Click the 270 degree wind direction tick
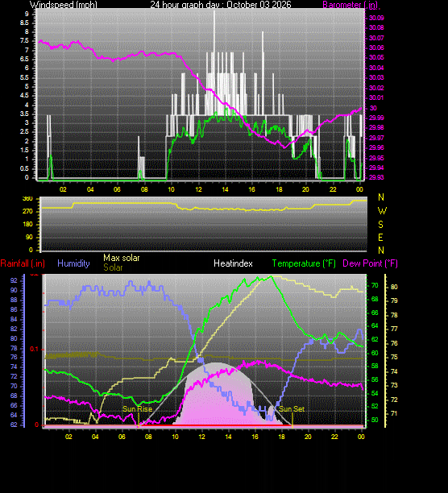Image resolution: width=448 pixels, height=493 pixels. click(x=27, y=212)
